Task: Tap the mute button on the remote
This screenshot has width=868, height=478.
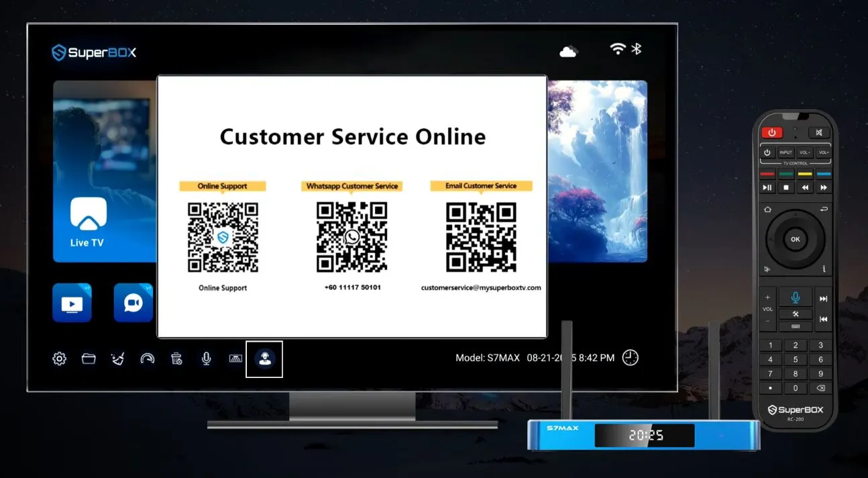Action: pos(819,132)
